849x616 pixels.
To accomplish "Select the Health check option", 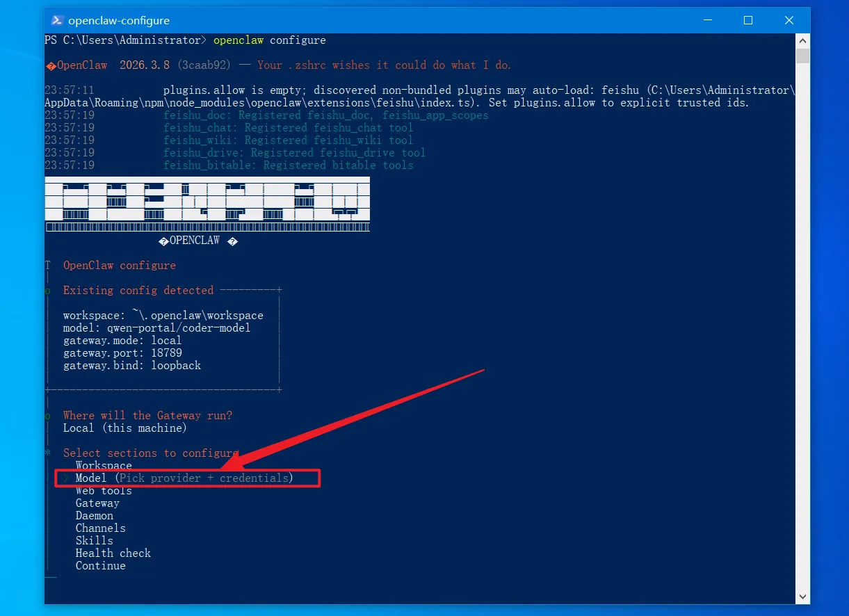I will pyautogui.click(x=113, y=553).
